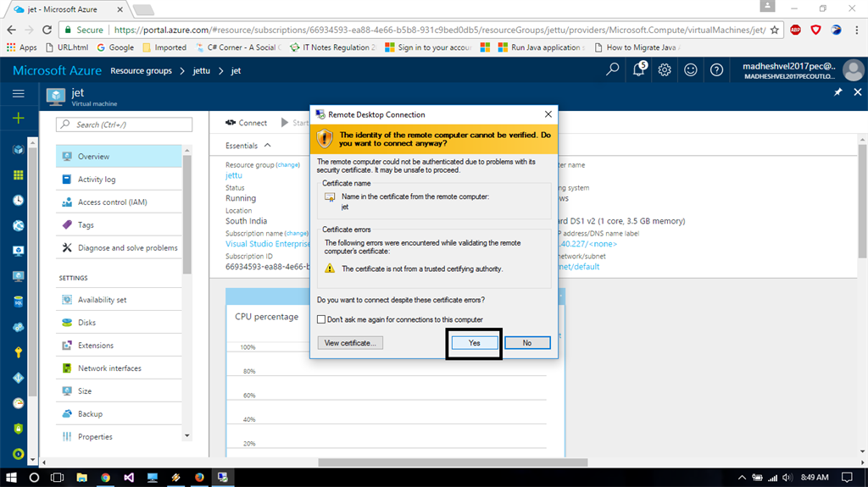Click the Azure search magnifier icon
This screenshot has height=487, width=868.
[x=612, y=69]
